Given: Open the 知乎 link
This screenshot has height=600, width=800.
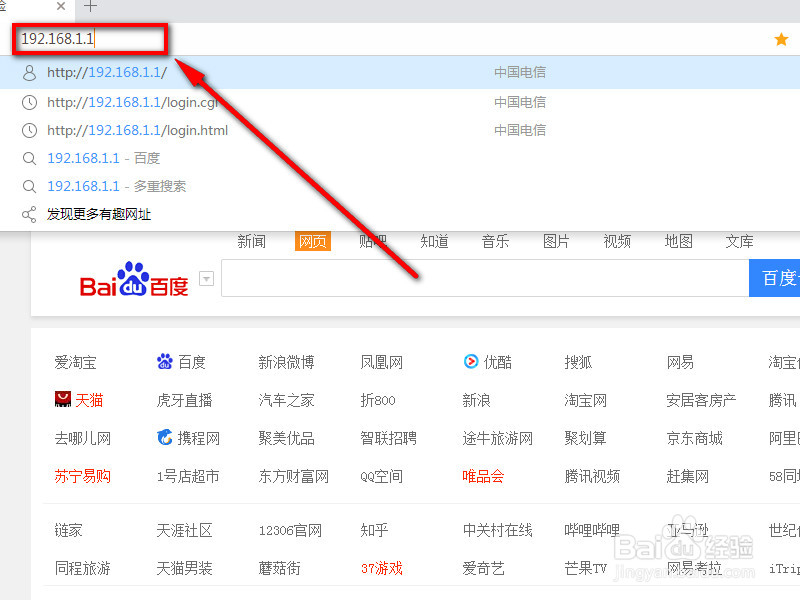Looking at the screenshot, I should (373, 531).
